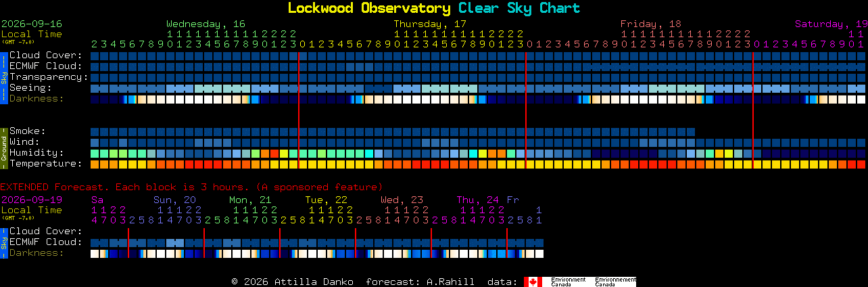
Task: Open the Cloud Cover row label
Action: [x=46, y=56]
